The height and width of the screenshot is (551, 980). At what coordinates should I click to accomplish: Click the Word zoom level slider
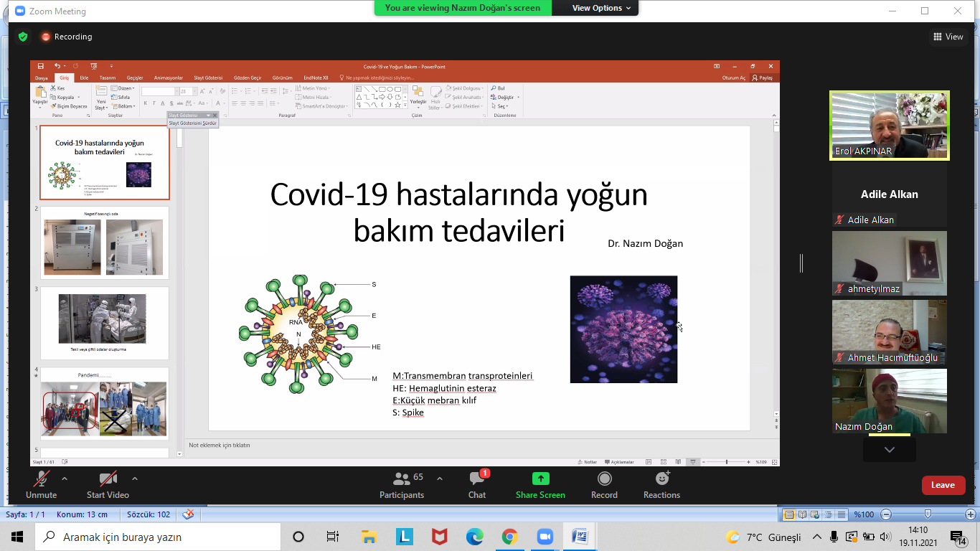pyautogui.click(x=928, y=514)
